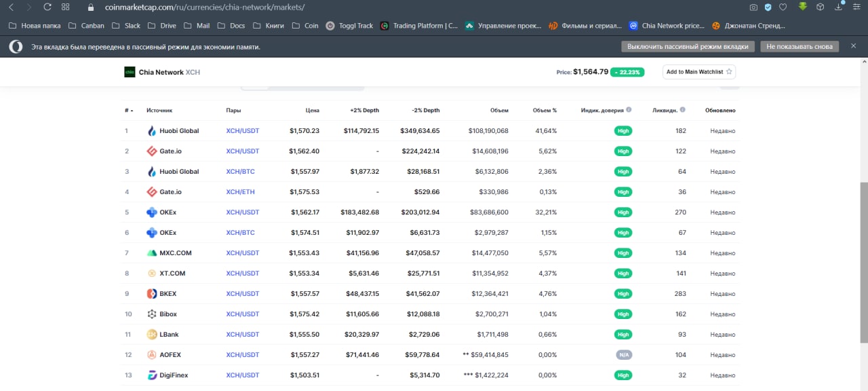Open the Новая папка bookmarks folder

[x=35, y=26]
